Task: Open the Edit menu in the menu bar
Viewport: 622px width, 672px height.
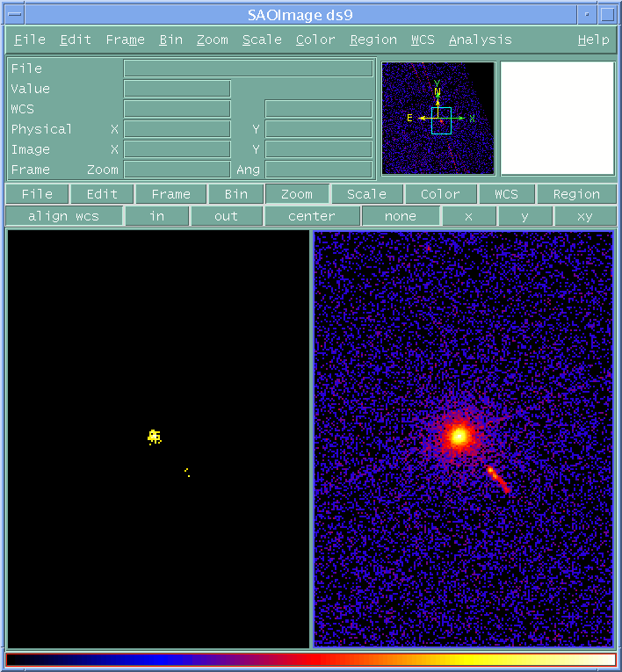Action: coord(76,40)
